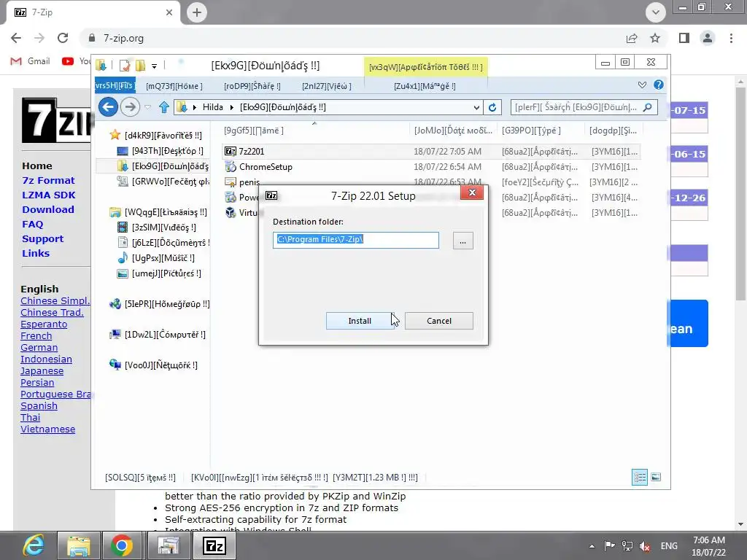Image resolution: width=747 pixels, height=560 pixels.
Task: Open Chrome profile avatar
Action: pyautogui.click(x=708, y=38)
